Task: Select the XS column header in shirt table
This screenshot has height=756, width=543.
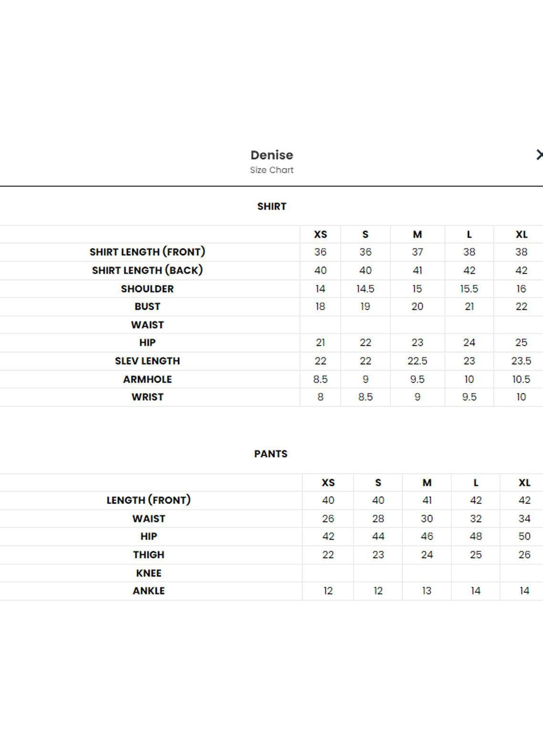Action: tap(320, 234)
